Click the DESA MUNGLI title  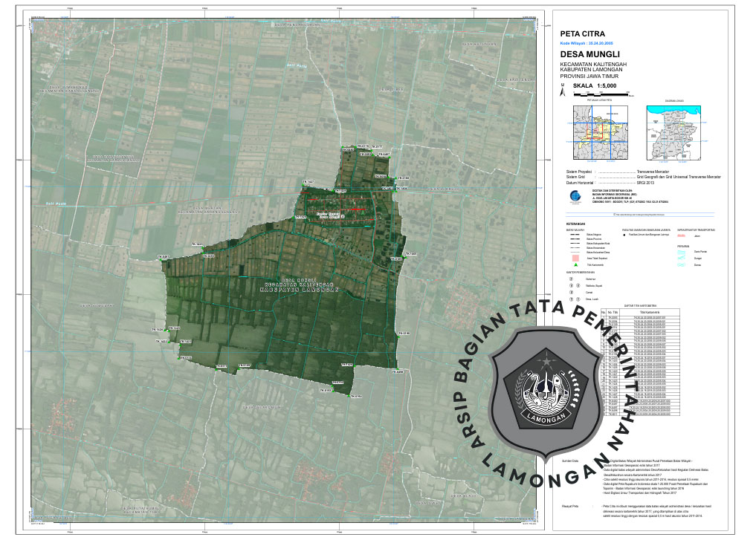pyautogui.click(x=589, y=55)
